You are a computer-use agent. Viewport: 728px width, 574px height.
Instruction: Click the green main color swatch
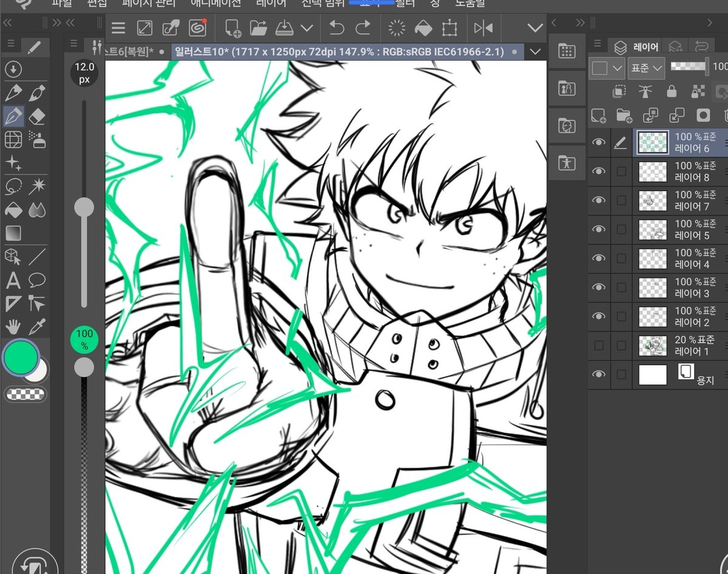(21, 358)
